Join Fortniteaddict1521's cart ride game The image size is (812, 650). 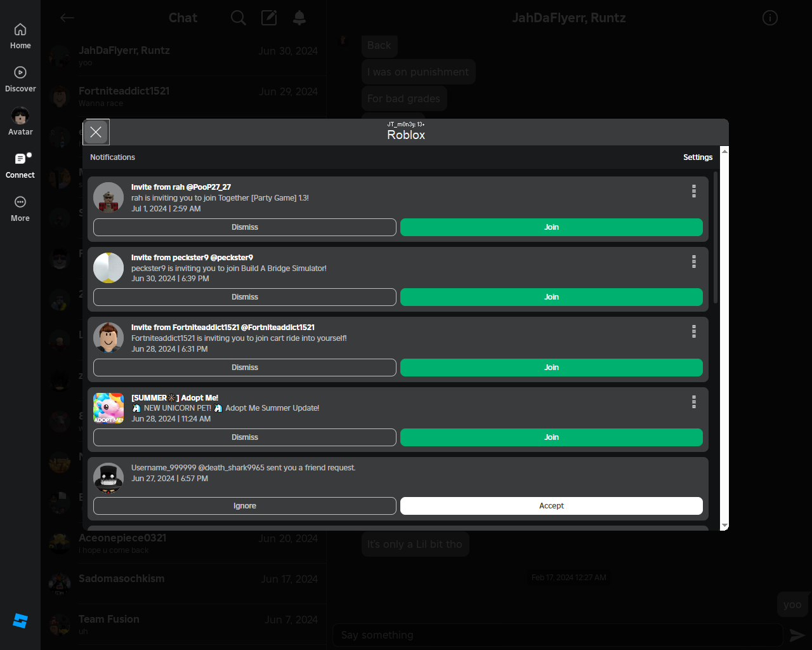click(551, 368)
